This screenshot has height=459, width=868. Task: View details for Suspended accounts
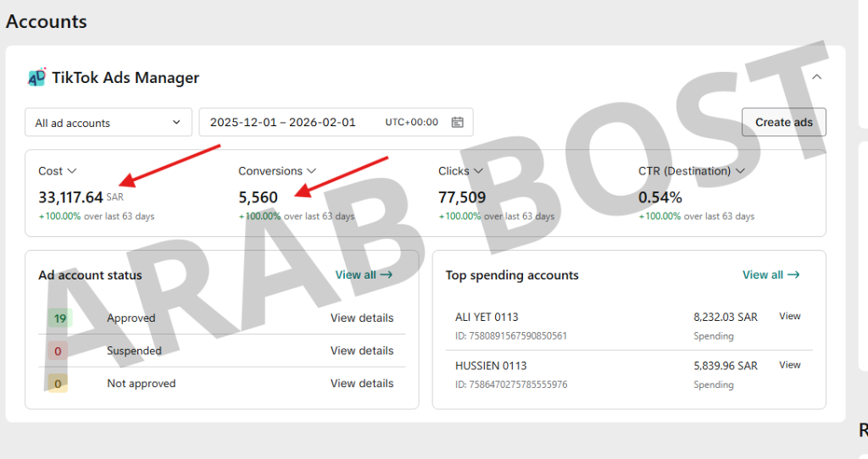pos(362,351)
